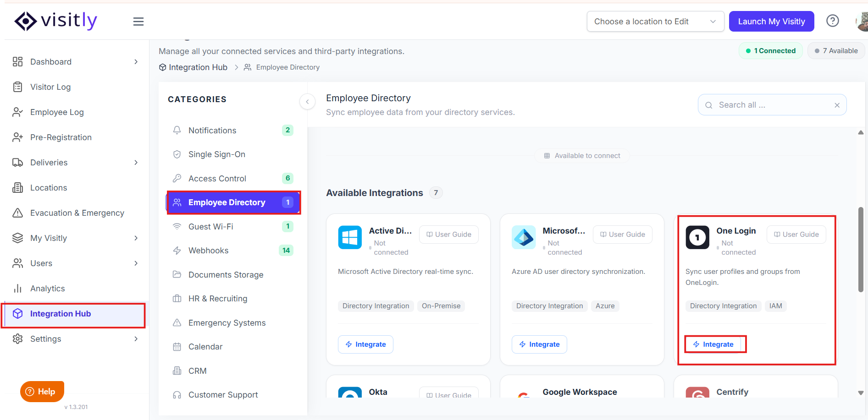Click the Access Control key icon
This screenshot has height=420, width=868.
(x=177, y=179)
